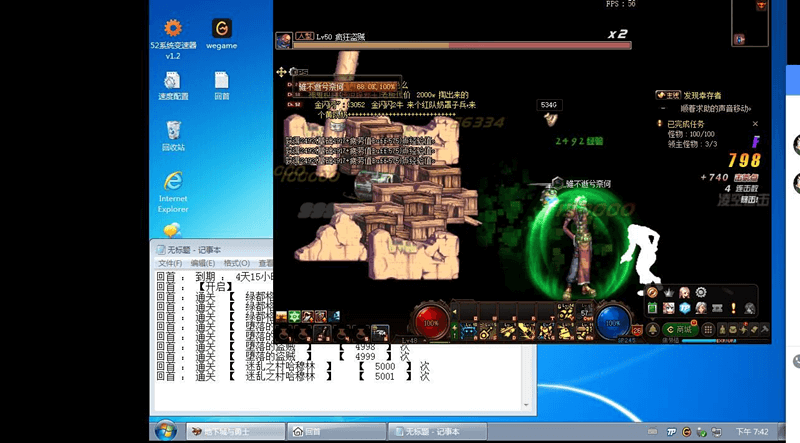Click the red HP orb showing 100%

coord(431,323)
